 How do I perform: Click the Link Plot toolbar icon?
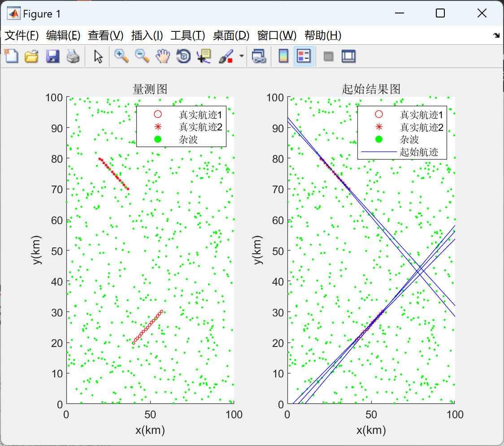pos(259,56)
